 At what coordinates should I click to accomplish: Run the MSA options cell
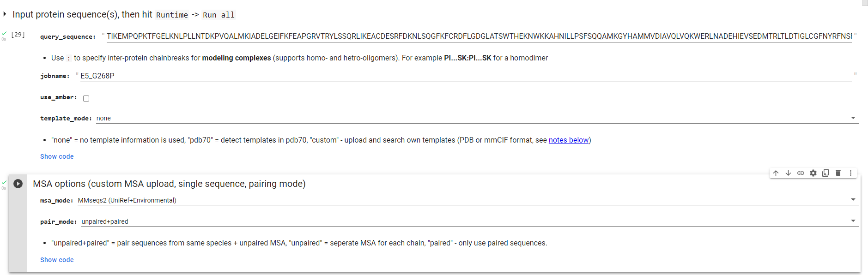coord(18,183)
